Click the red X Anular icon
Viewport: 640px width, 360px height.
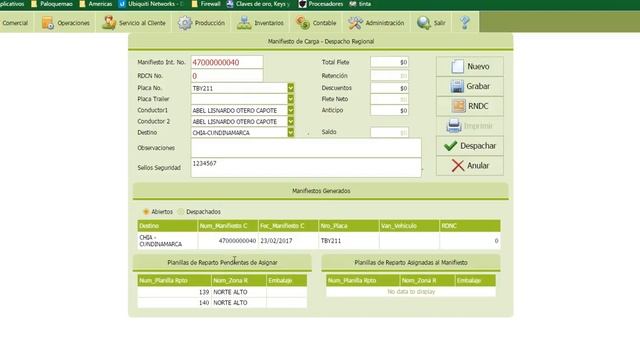(458, 166)
